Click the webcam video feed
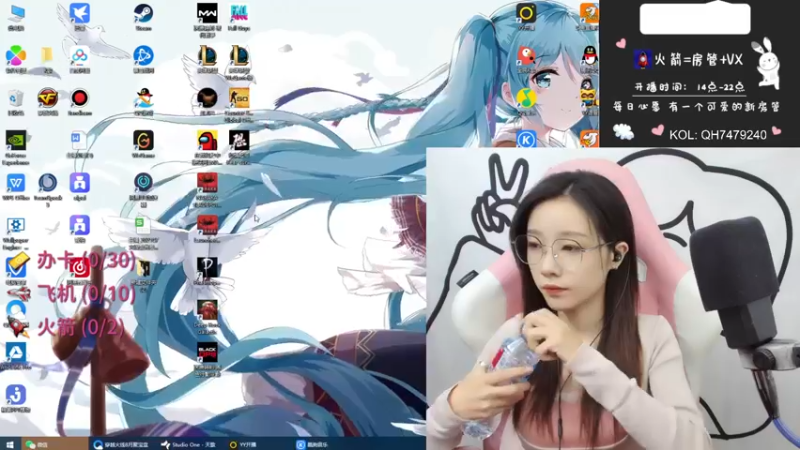 coord(613,299)
